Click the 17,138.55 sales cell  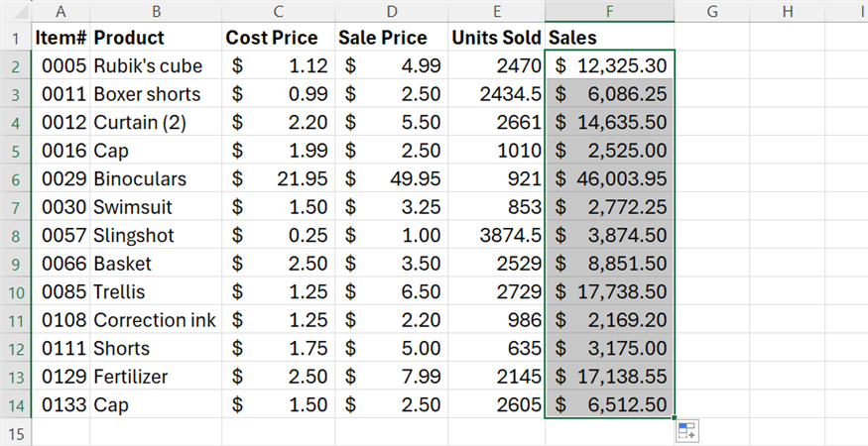[609, 376]
